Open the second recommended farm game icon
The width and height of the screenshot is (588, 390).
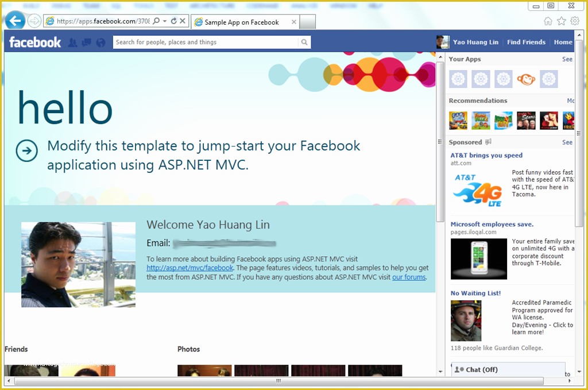pyautogui.click(x=481, y=121)
